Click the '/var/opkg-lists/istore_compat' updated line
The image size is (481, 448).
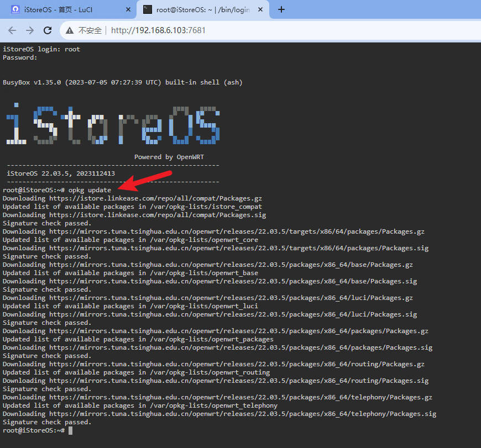(x=132, y=207)
